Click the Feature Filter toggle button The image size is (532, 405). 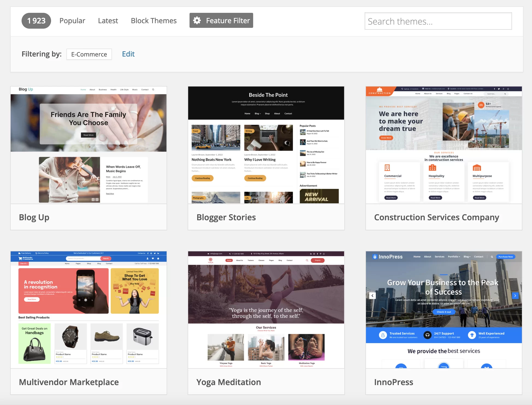point(222,20)
